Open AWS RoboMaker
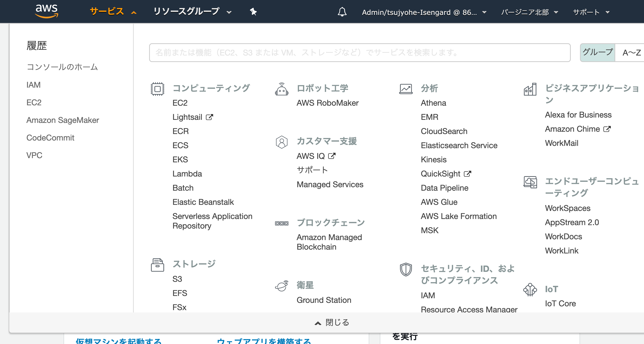This screenshot has height=344, width=644. pos(328,103)
